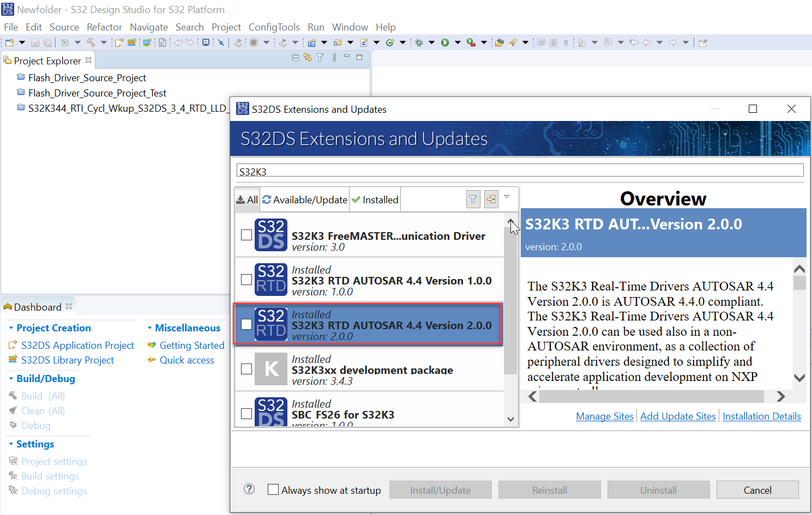Run the application via the green Run icon
Viewport: 812px width, 515px height.
point(444,42)
